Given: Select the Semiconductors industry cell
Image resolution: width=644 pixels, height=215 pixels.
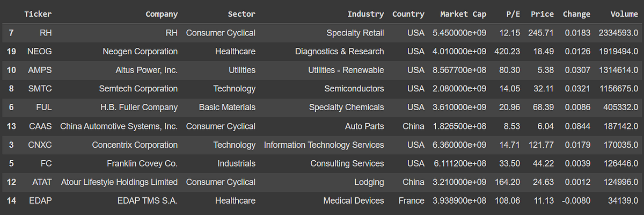Looking at the screenshot, I should 354,89.
